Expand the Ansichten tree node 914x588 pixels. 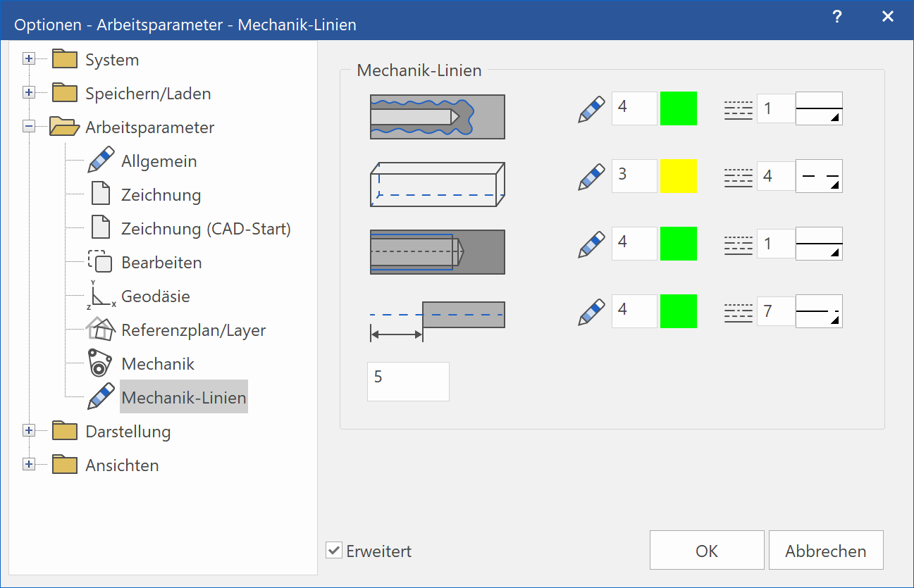tap(29, 465)
